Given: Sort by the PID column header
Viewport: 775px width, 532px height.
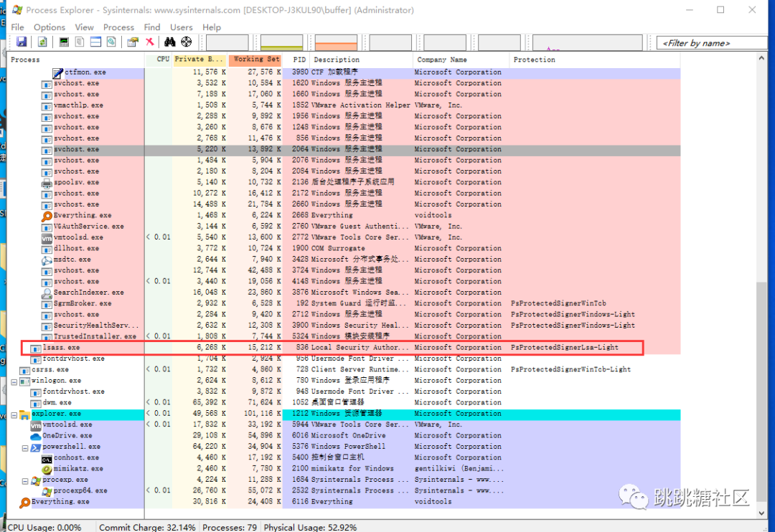Looking at the screenshot, I should coord(296,60).
